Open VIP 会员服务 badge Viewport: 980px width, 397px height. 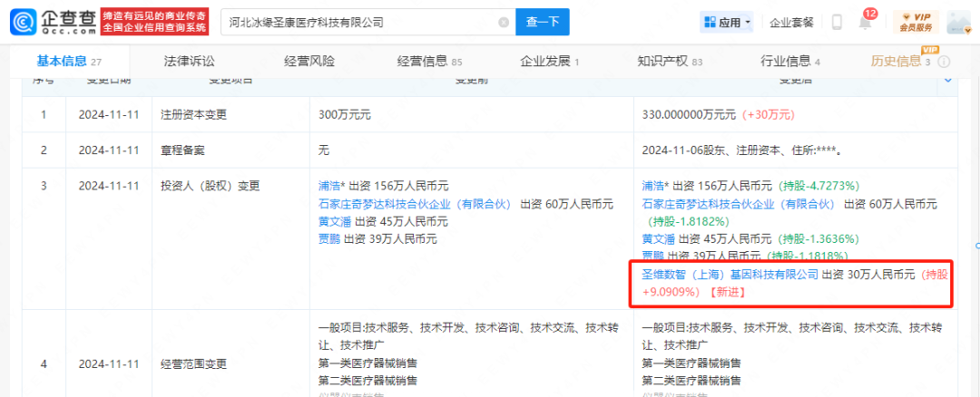[x=916, y=22]
